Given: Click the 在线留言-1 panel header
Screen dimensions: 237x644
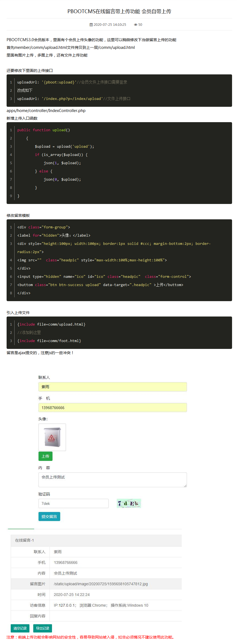Looking at the screenshot, I should click(96, 540).
